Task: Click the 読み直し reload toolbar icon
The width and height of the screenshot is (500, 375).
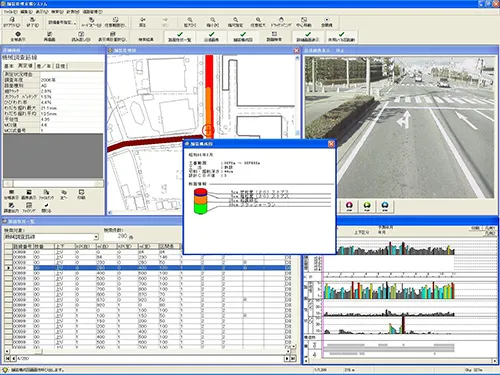Action: 81,36
